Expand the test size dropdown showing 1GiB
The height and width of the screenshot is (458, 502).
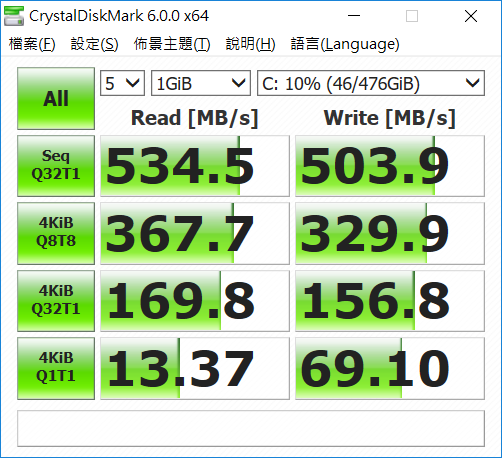pos(201,83)
